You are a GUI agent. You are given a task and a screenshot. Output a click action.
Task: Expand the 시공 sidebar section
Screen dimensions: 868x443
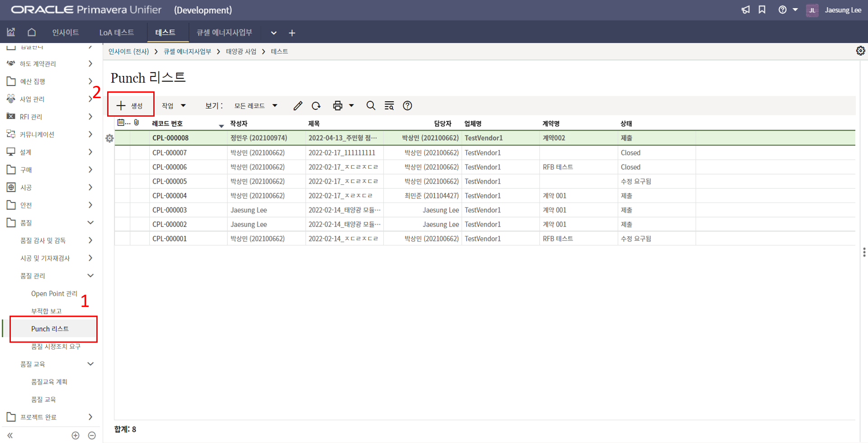(90, 188)
